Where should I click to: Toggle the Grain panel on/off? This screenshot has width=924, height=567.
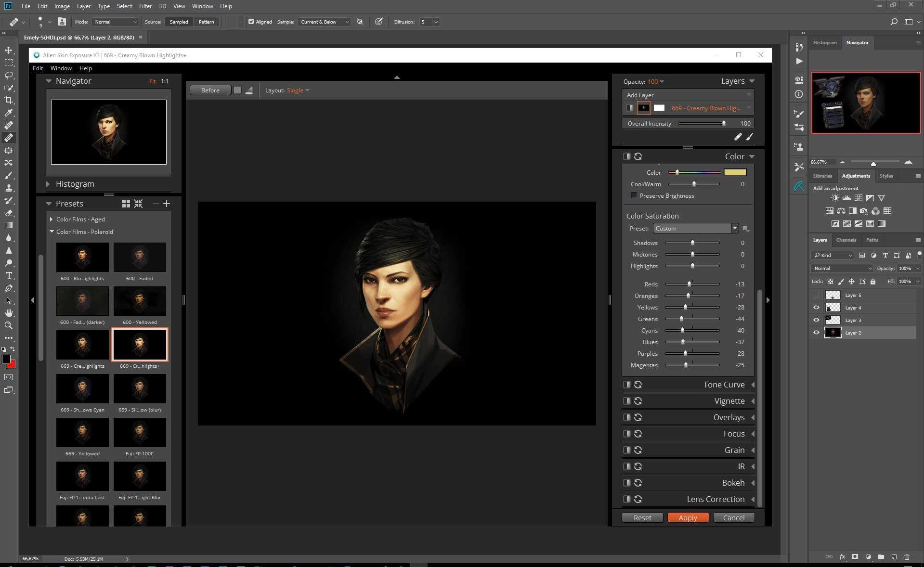[626, 450]
